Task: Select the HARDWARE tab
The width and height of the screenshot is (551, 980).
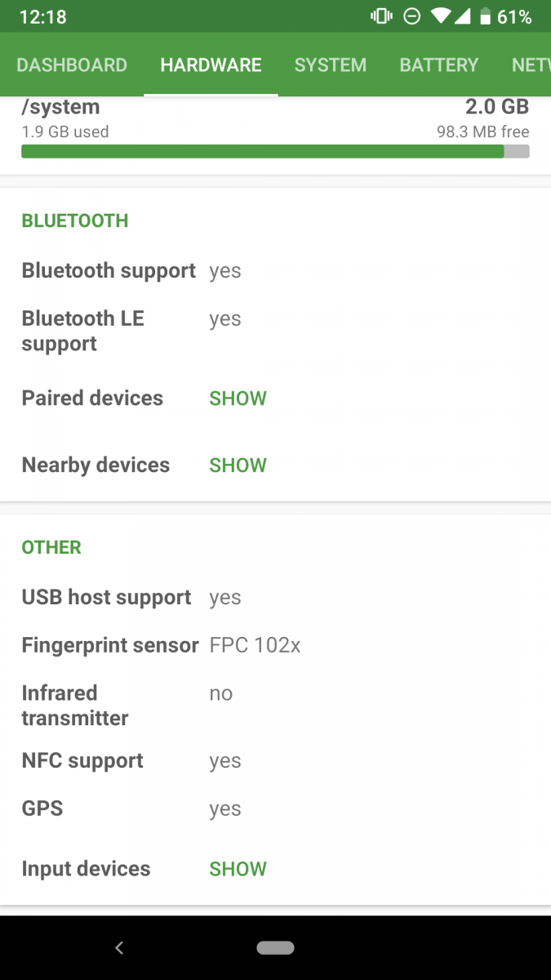Action: [211, 65]
